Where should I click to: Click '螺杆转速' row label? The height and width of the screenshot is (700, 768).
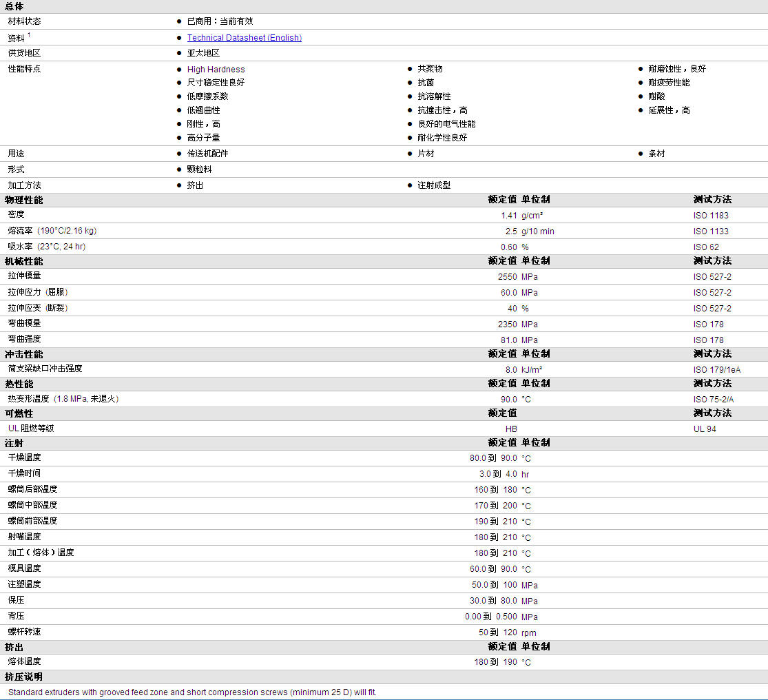pyautogui.click(x=25, y=631)
